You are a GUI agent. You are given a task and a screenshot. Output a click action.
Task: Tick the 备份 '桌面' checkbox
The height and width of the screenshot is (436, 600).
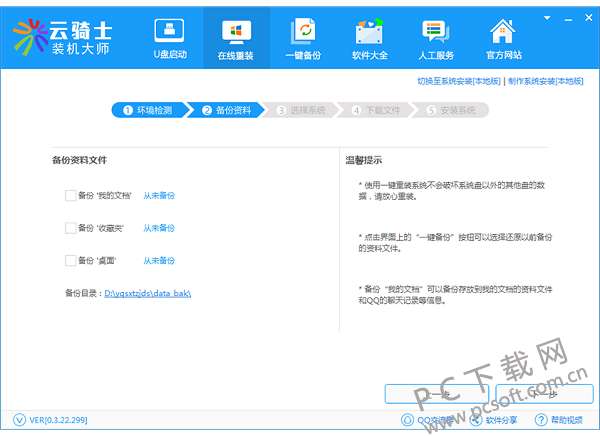click(x=71, y=260)
